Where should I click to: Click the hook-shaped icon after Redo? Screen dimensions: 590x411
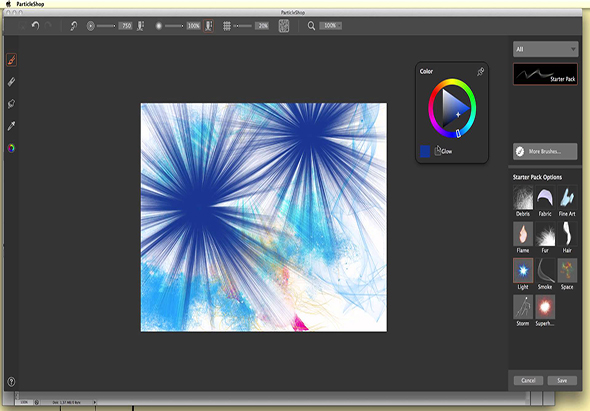point(73,26)
